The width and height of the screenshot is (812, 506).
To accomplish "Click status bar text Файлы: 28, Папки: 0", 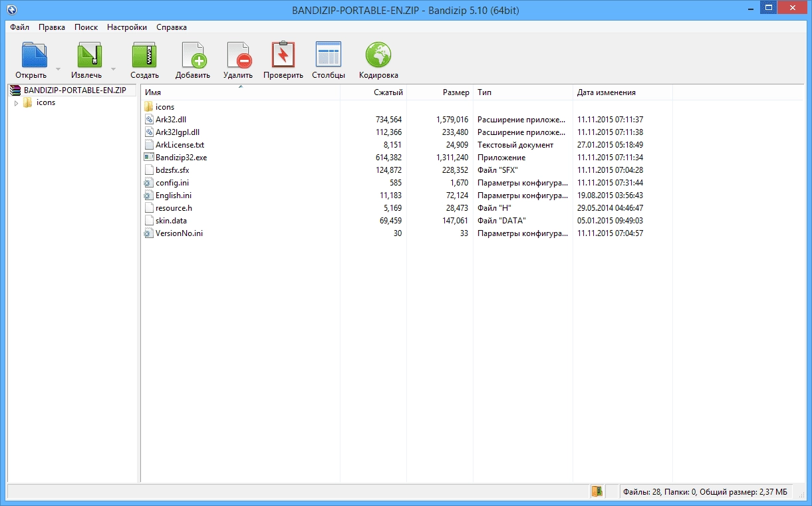I will click(660, 493).
